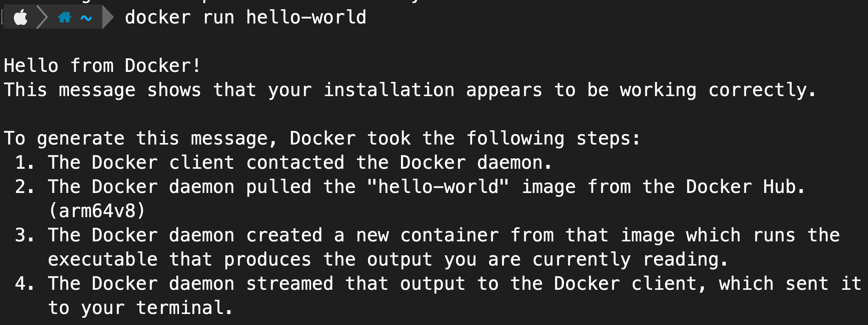
Task: Click the blue tilde directory symbol
Action: click(86, 18)
